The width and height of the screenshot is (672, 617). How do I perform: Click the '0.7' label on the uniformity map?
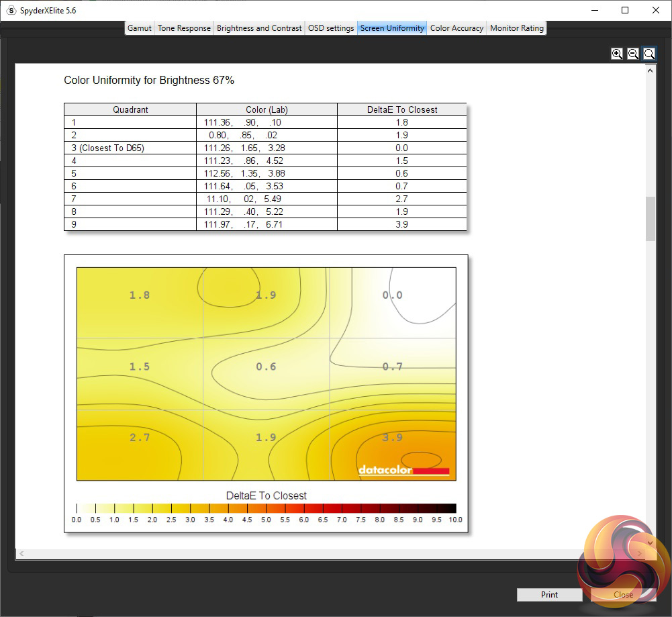(393, 367)
